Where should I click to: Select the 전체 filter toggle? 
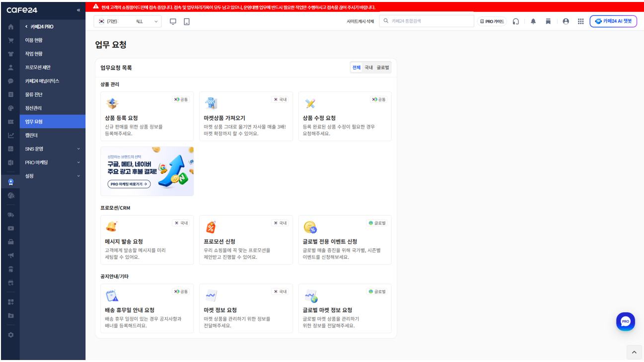coord(357,68)
